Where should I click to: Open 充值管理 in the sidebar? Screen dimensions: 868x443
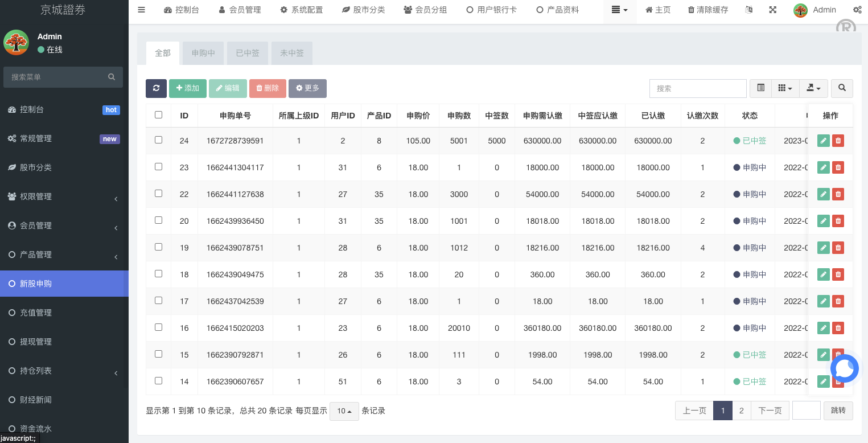pos(36,313)
